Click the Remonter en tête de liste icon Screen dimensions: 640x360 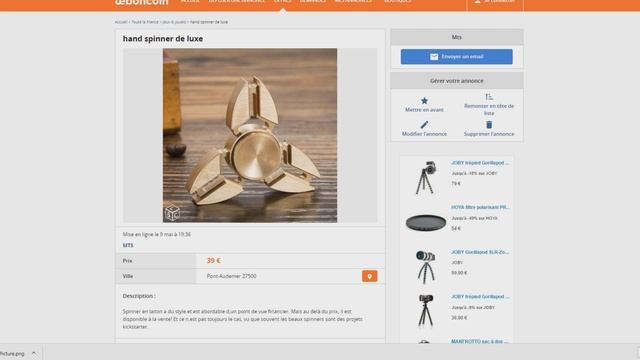[489, 97]
